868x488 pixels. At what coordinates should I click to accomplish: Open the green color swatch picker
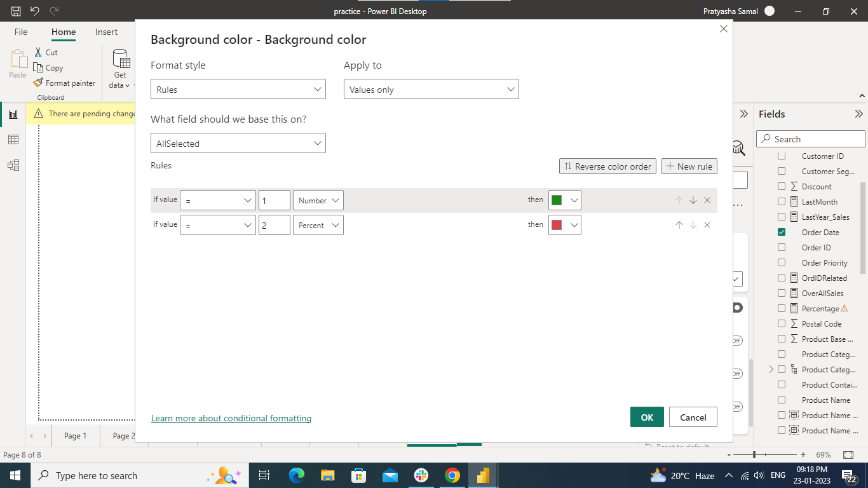point(565,200)
